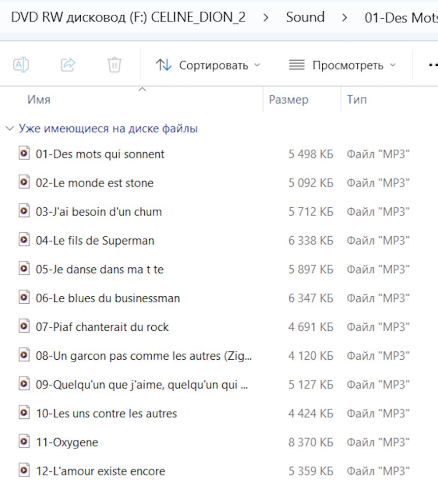Click the MP3 icon for 03-J'ai besoin d'un chum
Image resolution: width=438 pixels, height=504 pixels.
tap(24, 211)
